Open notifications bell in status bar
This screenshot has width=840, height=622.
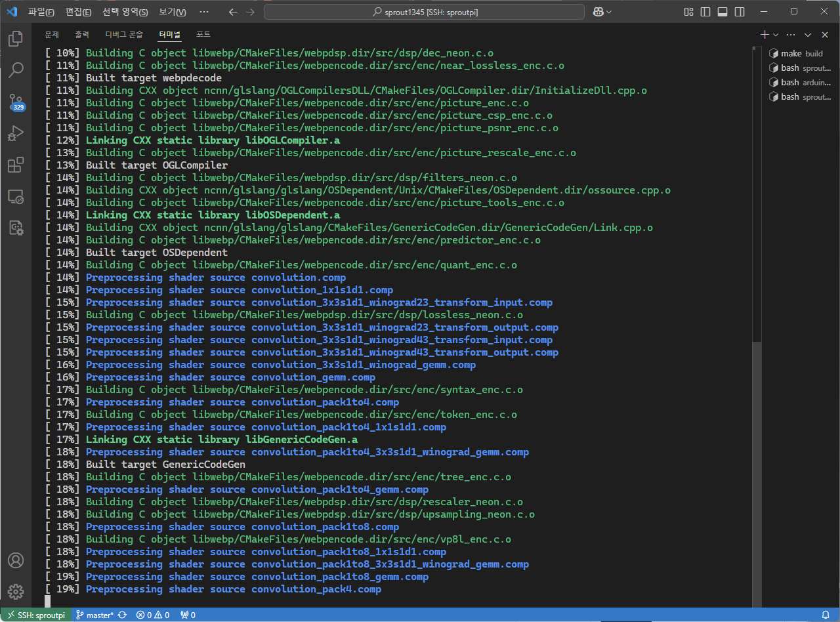(x=826, y=615)
